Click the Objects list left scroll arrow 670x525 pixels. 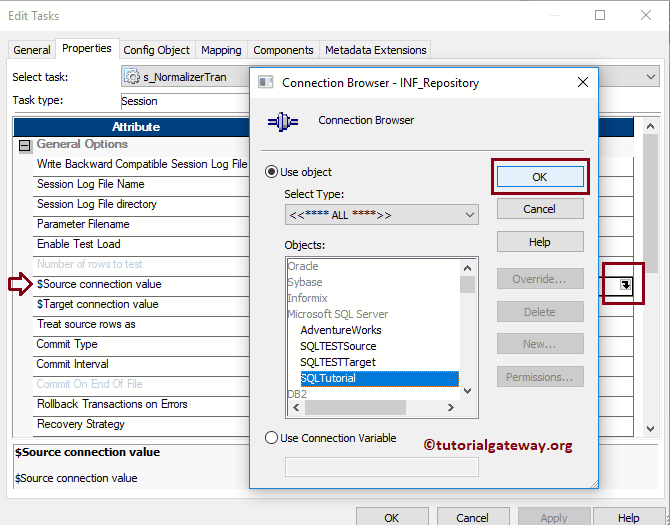tap(296, 408)
